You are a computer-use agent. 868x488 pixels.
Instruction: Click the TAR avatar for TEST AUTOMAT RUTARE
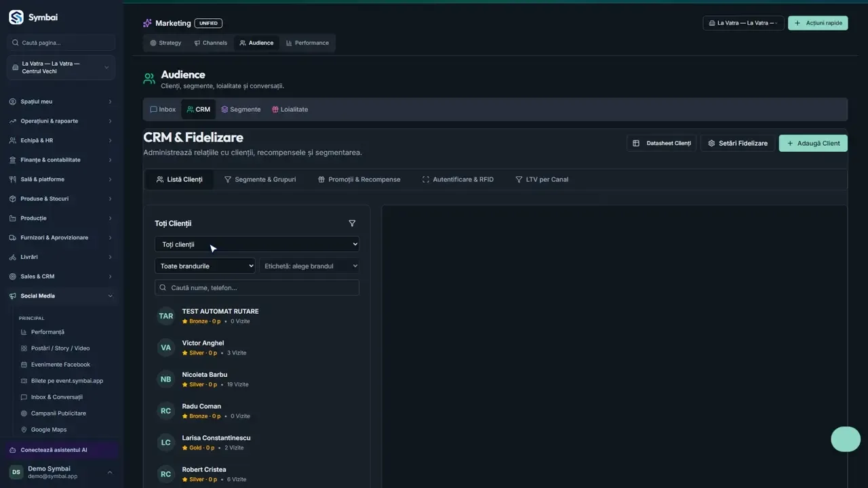tap(166, 316)
